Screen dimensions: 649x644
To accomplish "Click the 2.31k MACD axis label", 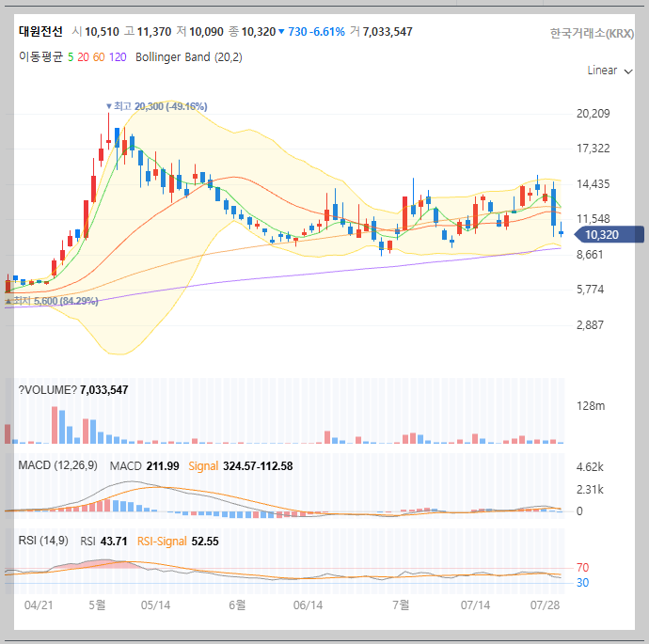I will tap(590, 490).
